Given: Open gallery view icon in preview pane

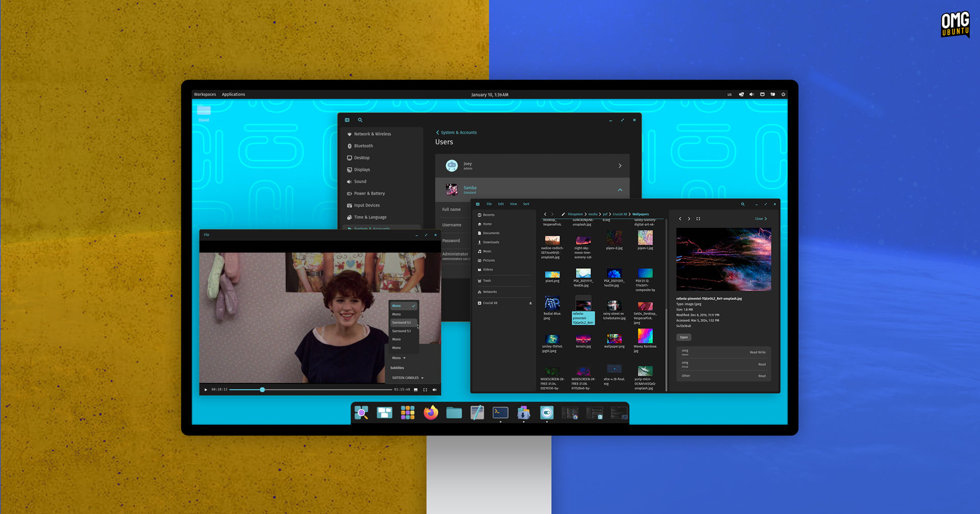Looking at the screenshot, I should 698,219.
